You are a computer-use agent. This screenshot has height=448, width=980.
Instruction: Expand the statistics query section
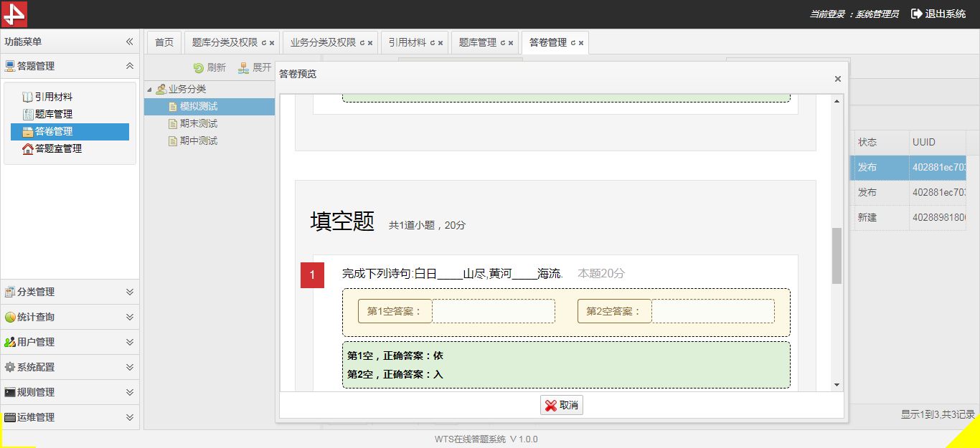pos(130,317)
